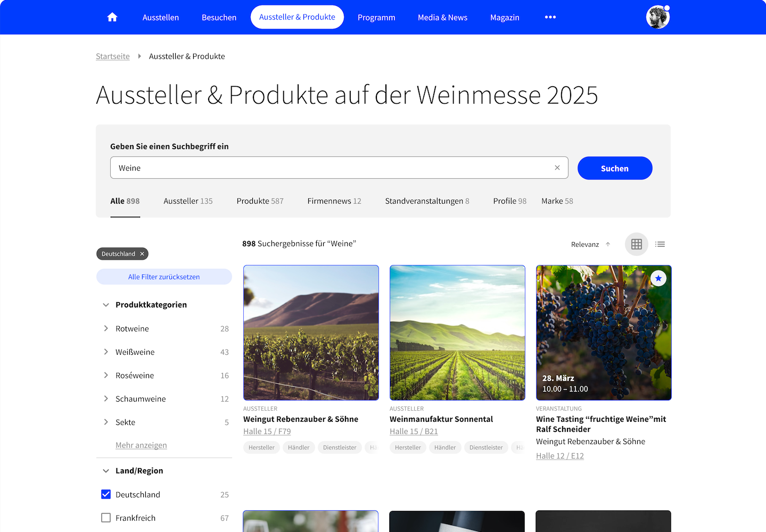Image resolution: width=766 pixels, height=532 pixels.
Task: Expand the Weißweine category
Action: [x=106, y=352]
